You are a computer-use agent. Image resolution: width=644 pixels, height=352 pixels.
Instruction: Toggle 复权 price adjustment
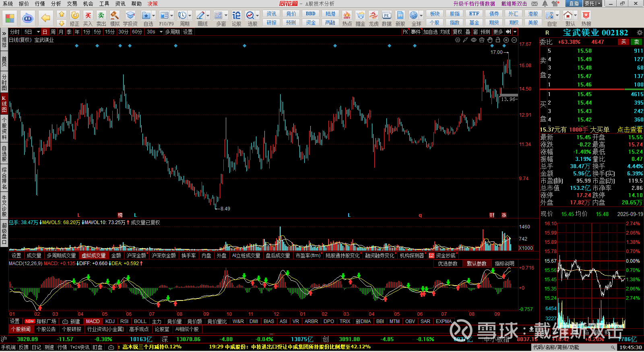458,32
